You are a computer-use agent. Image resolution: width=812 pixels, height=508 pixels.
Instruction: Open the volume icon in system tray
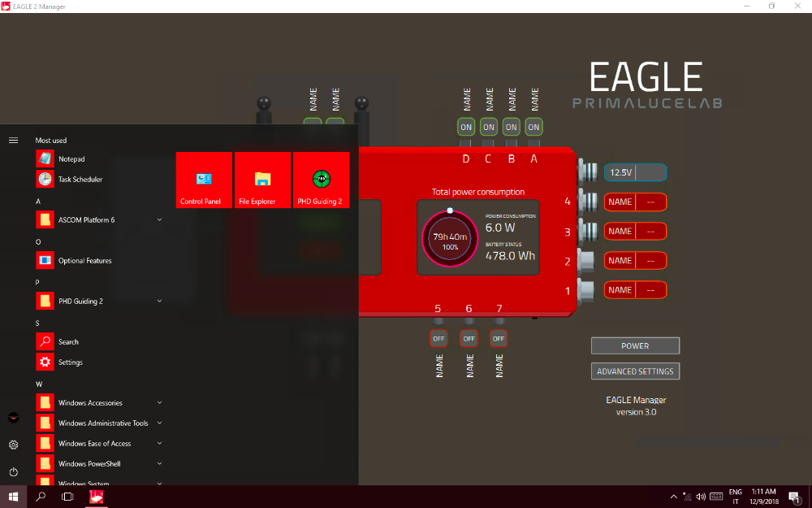tap(701, 497)
